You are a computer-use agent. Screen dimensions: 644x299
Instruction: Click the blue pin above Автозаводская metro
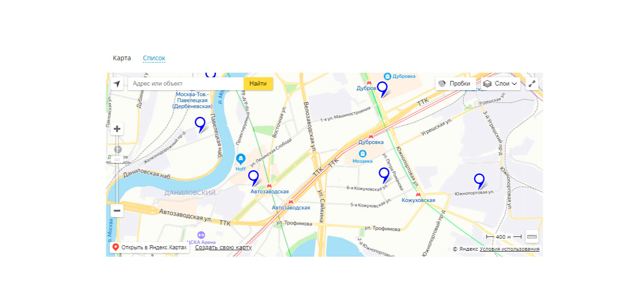coord(253,178)
